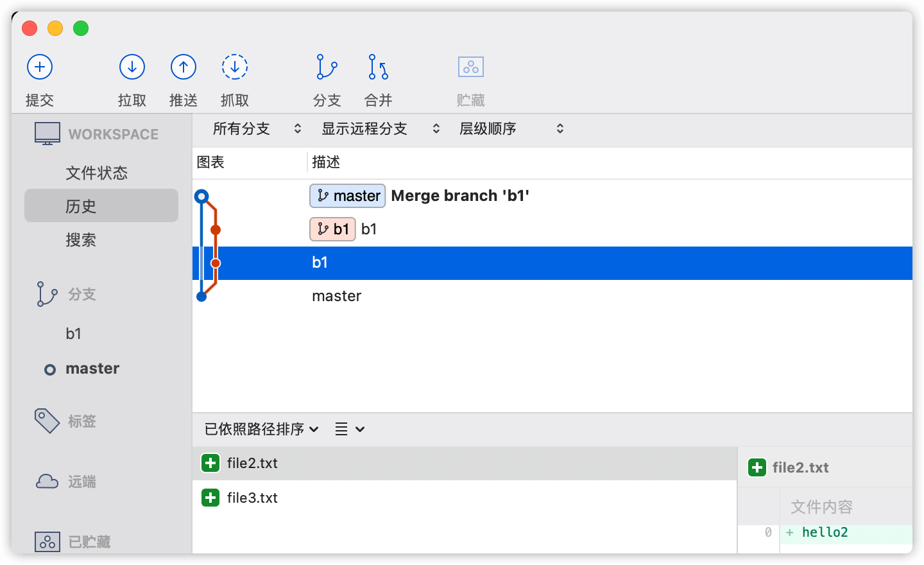Open the 所有分支 dropdown
This screenshot has height=565, width=924.
(255, 128)
